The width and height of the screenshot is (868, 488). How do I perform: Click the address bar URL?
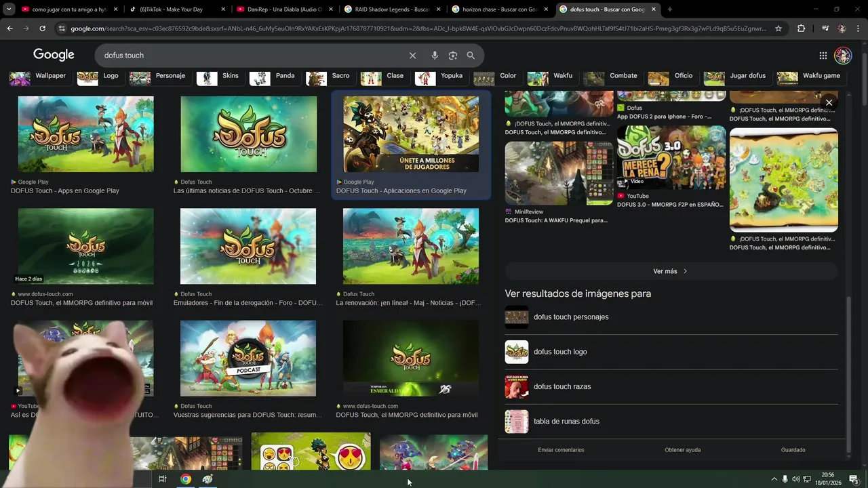pos(417,28)
